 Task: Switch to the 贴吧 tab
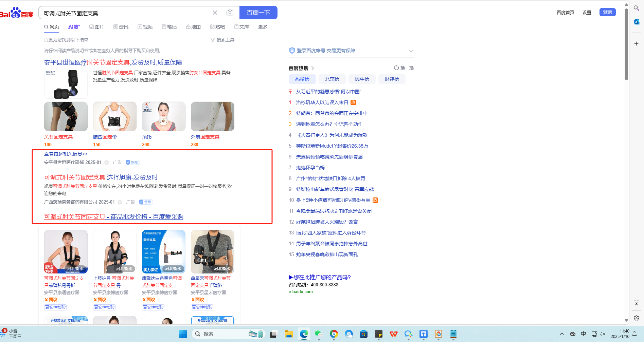click(x=217, y=27)
